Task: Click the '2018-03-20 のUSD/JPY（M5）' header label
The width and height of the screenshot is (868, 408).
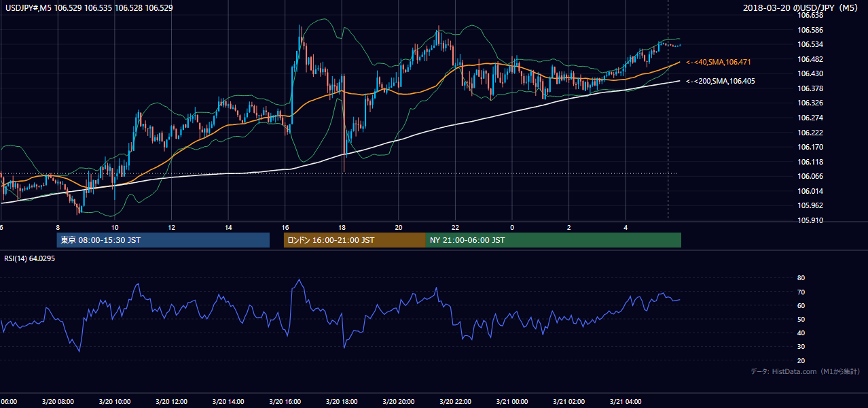Action: click(802, 7)
